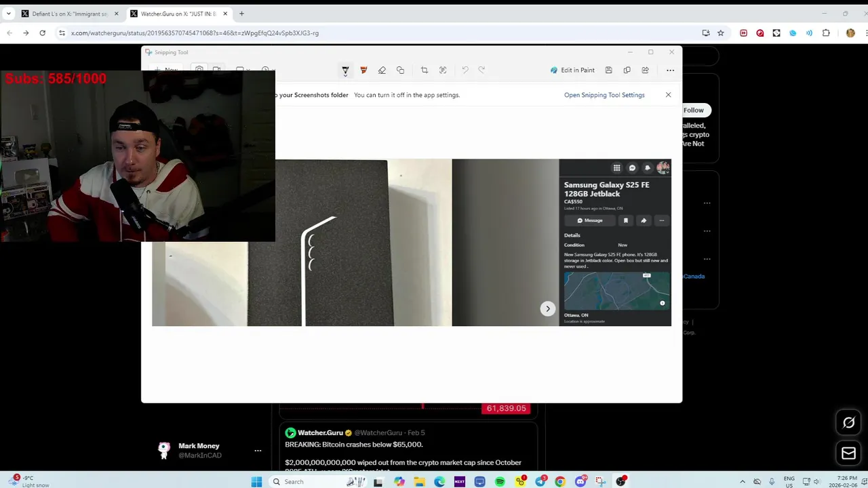
Task: Open the Chrome extensions puzzle menu
Action: tap(826, 33)
